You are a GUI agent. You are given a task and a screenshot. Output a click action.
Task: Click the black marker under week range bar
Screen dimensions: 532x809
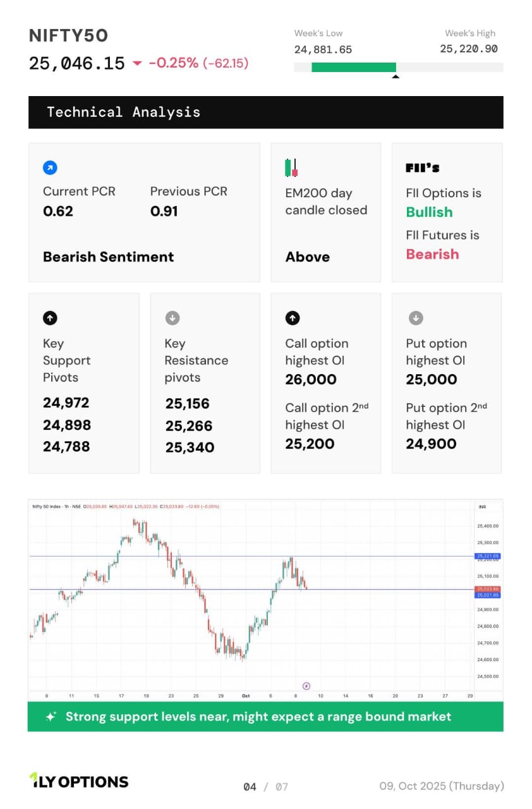[x=396, y=76]
